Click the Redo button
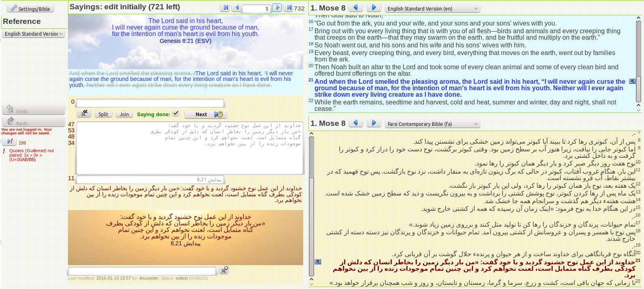This screenshot has width=644, height=289. [x=34, y=122]
